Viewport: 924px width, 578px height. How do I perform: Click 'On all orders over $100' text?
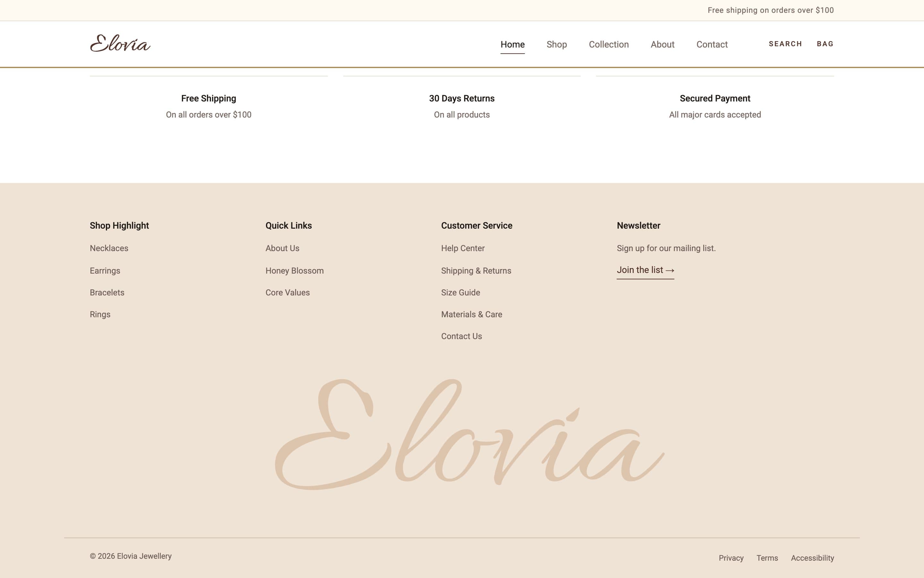pyautogui.click(x=209, y=115)
